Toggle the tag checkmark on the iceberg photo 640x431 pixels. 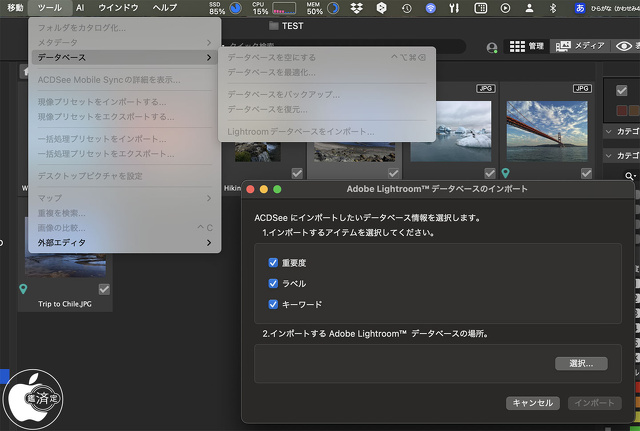pyautogui.click(x=490, y=173)
